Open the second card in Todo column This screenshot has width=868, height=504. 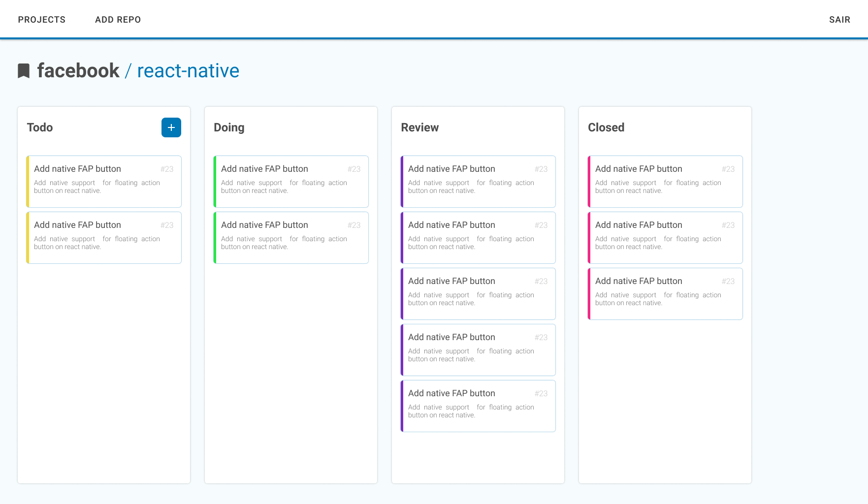tap(104, 238)
